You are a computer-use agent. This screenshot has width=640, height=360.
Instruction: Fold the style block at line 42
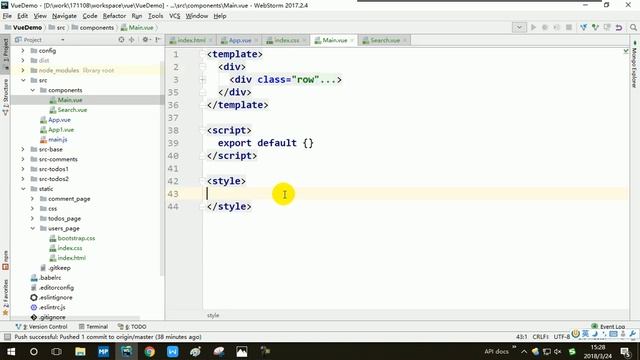coord(203,181)
